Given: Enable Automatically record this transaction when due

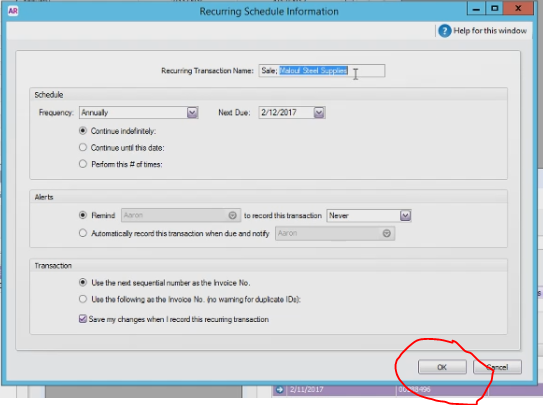Looking at the screenshot, I should pyautogui.click(x=83, y=233).
